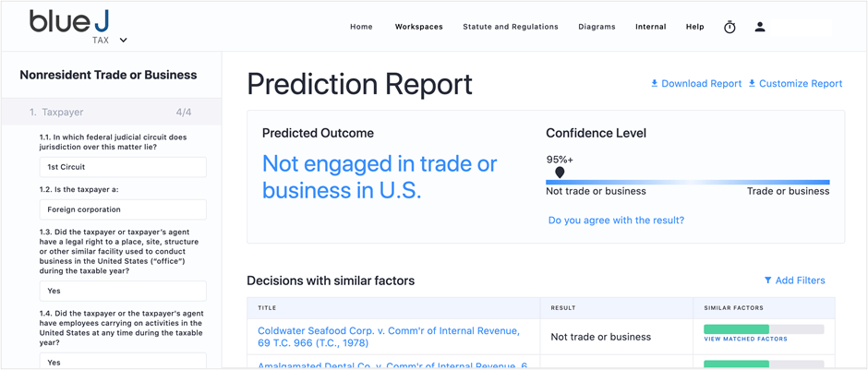Image resolution: width=868 pixels, height=370 pixels.
Task: Expand the TAX product dropdown chevron
Action: pos(123,40)
